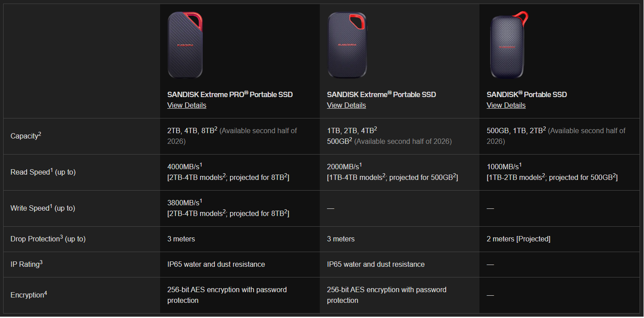Click the SANDISK Extreme PRO Portable SSD title
Screen dimensions: 644x318
(x=230, y=94)
